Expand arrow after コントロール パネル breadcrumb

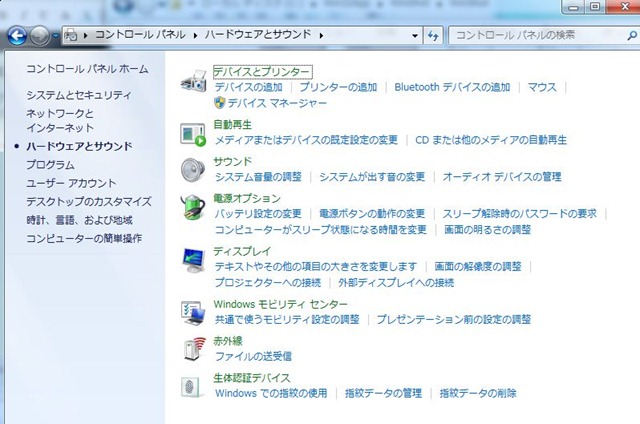pyautogui.click(x=196, y=36)
